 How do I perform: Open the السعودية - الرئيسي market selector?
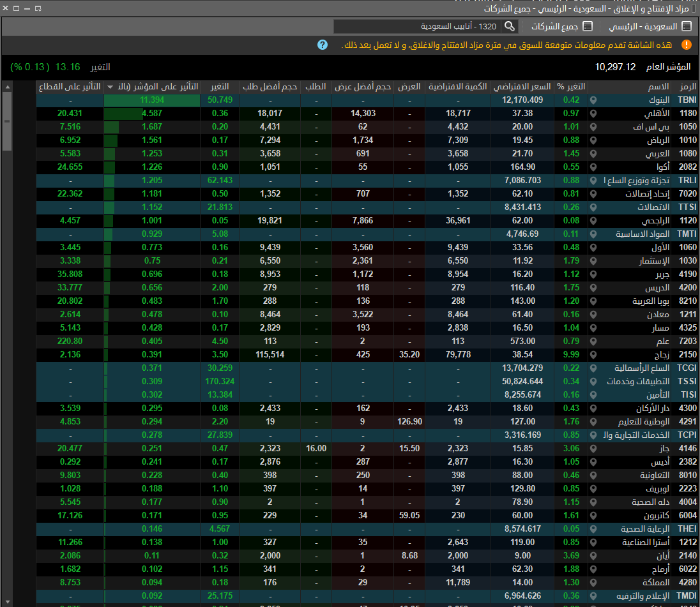click(x=650, y=26)
